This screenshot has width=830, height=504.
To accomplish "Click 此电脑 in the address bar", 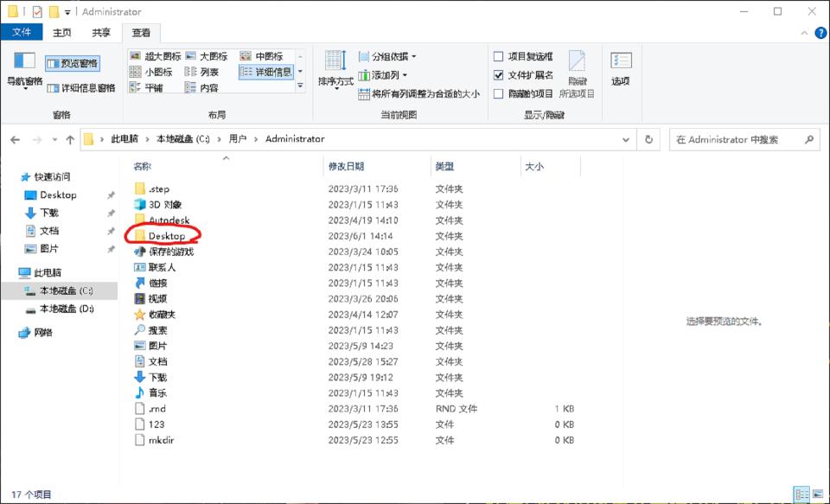I will (123, 139).
